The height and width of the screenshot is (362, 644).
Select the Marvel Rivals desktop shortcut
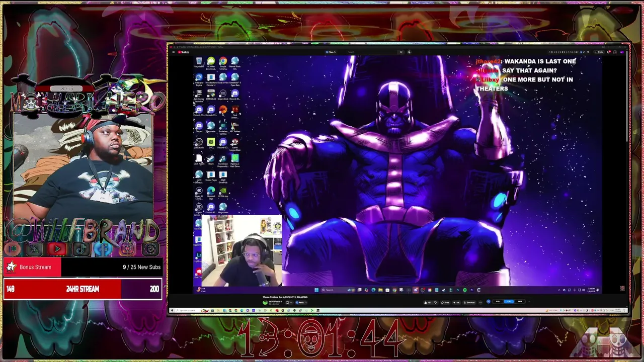[235, 64]
